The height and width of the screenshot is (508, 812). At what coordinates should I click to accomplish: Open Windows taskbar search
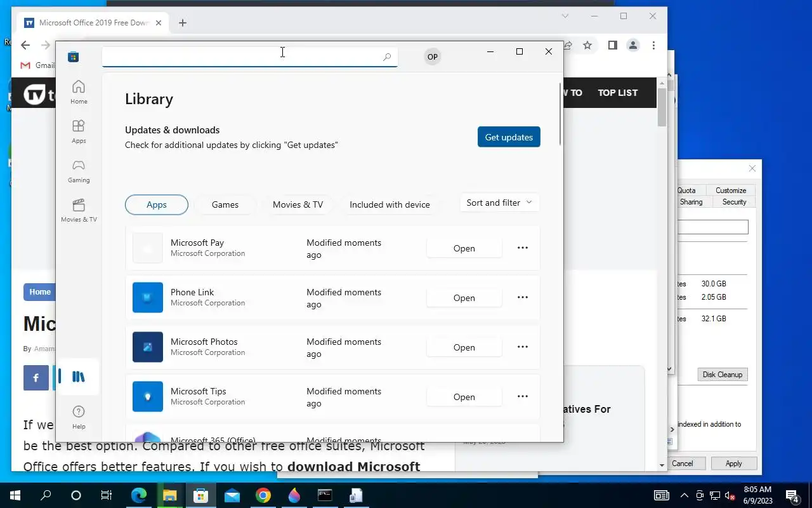(x=46, y=495)
